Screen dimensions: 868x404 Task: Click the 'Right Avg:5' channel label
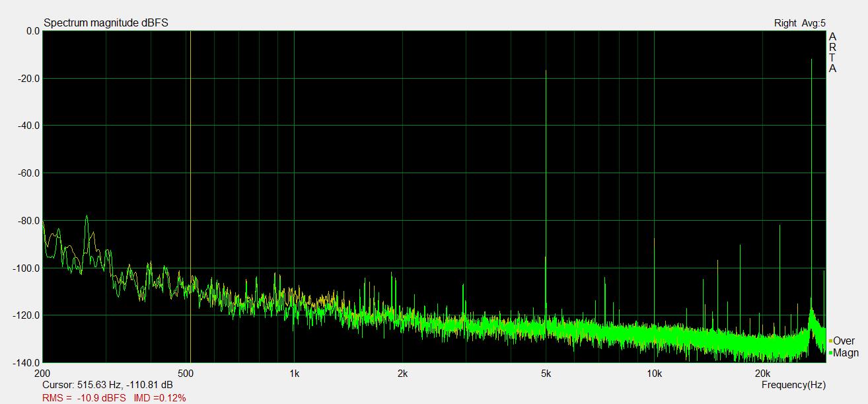pyautogui.click(x=799, y=23)
